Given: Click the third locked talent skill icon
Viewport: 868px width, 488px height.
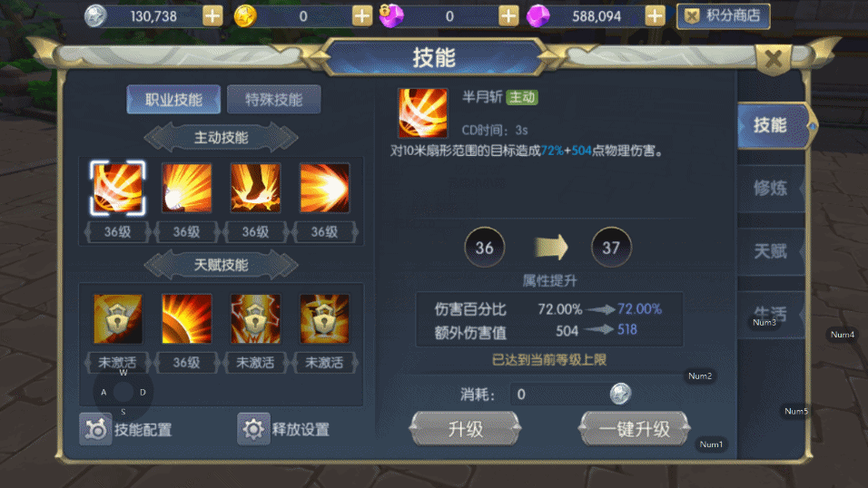Looking at the screenshot, I should click(x=255, y=318).
